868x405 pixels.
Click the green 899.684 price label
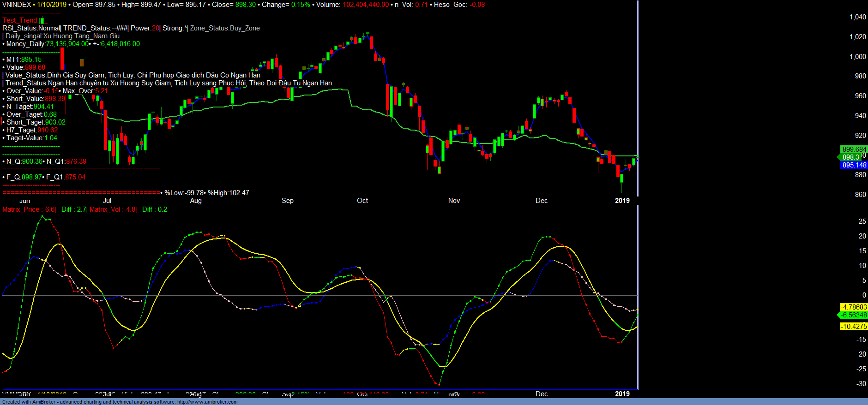click(x=854, y=149)
